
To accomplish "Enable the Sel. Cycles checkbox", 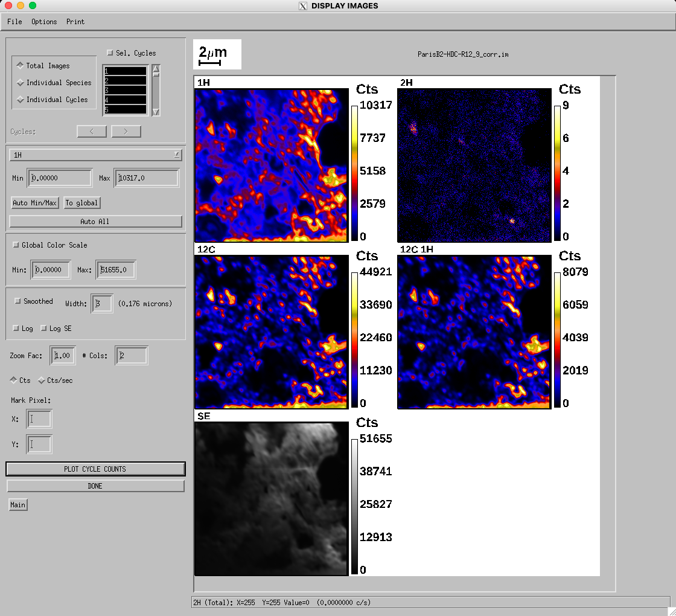I will pyautogui.click(x=110, y=53).
